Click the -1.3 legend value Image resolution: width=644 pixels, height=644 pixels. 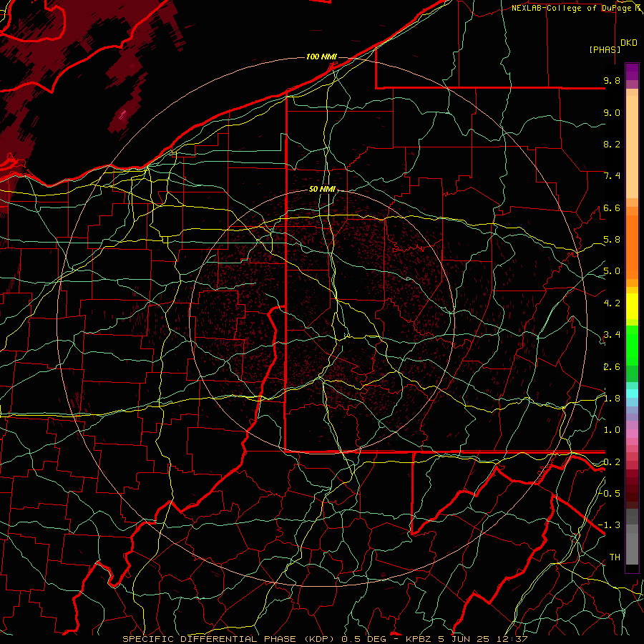610,525
